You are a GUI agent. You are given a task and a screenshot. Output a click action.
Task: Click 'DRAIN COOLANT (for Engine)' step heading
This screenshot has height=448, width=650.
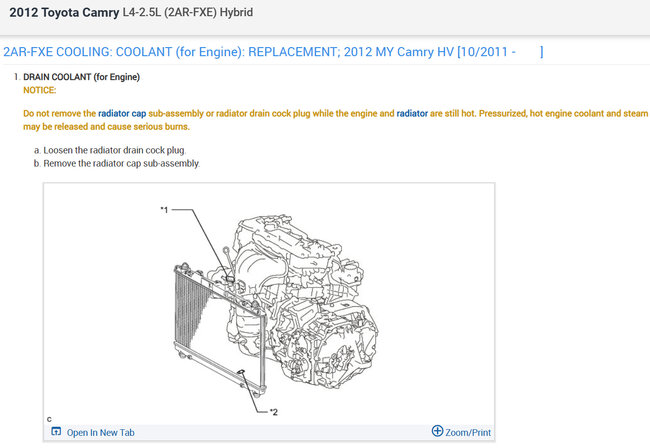pos(81,77)
